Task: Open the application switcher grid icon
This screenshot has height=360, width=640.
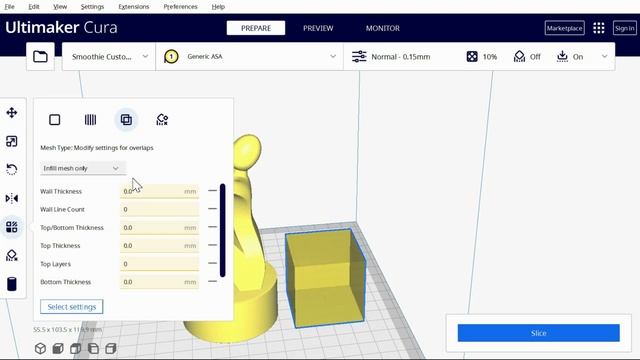Action: pos(599,28)
